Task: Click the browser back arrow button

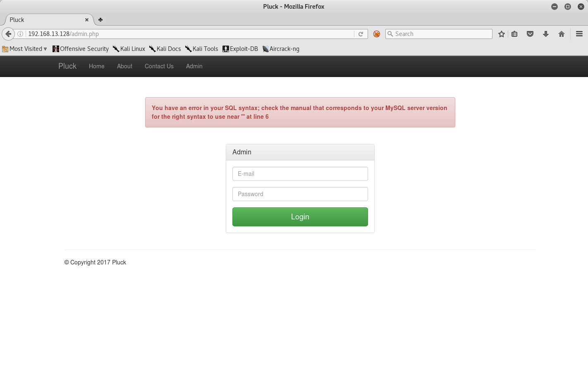Action: point(8,34)
